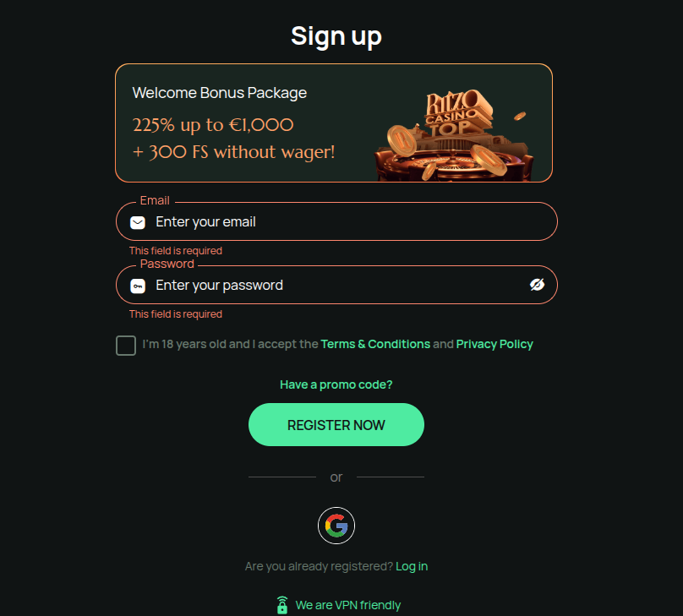
Task: Click the "We are VPN friendly" text
Action: click(x=348, y=605)
